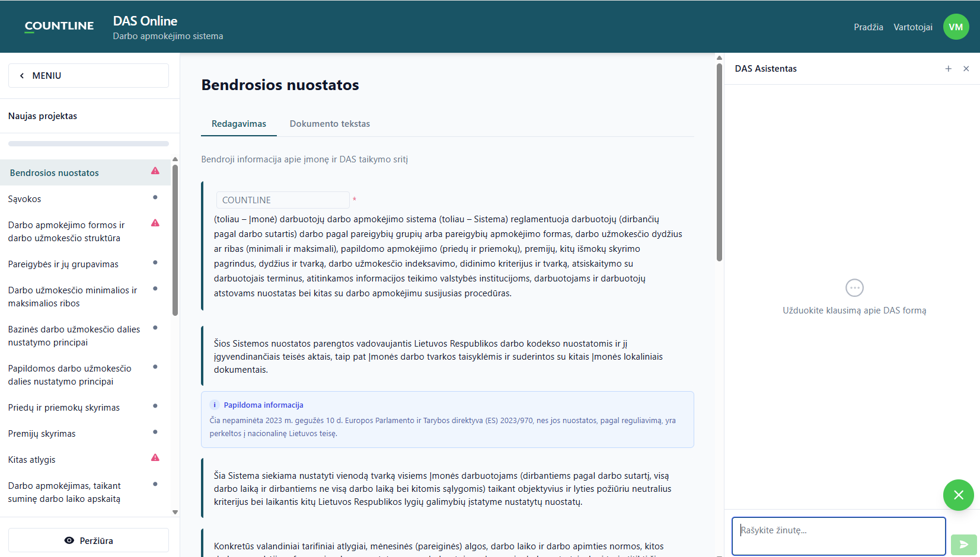980x557 pixels.
Task: Close the DAS Asistentas panel
Action: (x=966, y=69)
